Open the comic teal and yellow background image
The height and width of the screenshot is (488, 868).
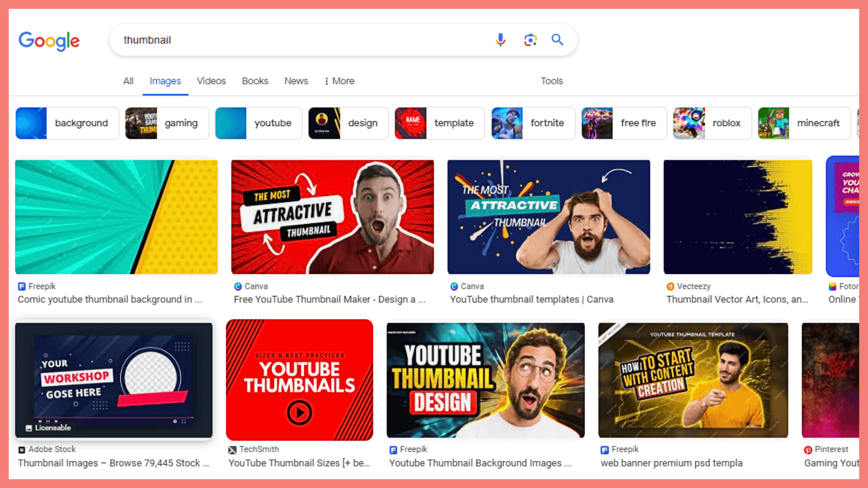116,217
